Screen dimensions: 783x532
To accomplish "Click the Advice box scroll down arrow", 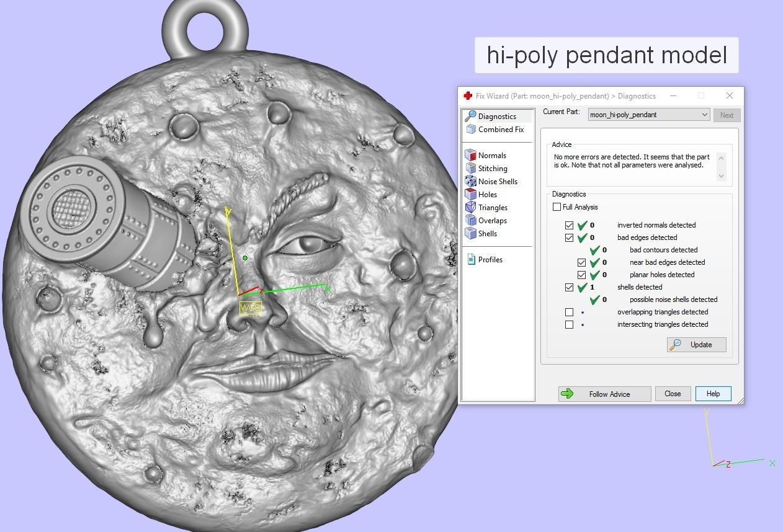I will (721, 176).
